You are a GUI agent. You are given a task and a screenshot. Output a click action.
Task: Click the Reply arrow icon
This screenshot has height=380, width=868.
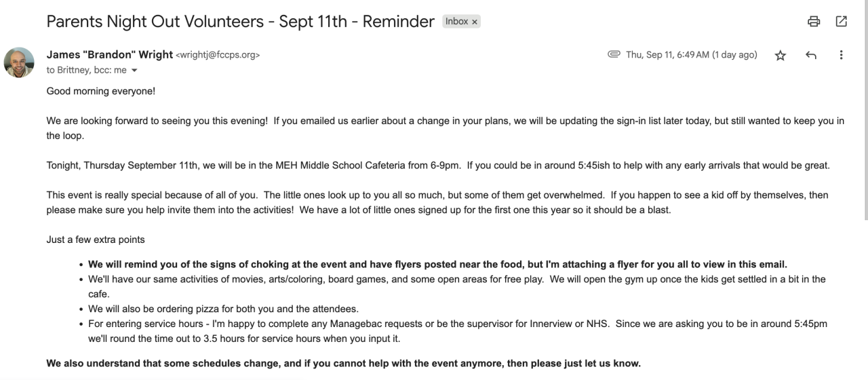click(810, 56)
